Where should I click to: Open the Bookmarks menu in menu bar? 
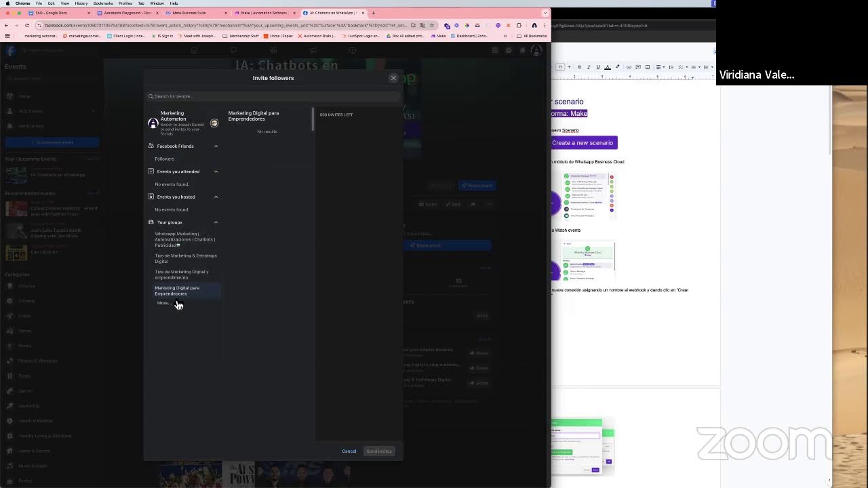[103, 3]
